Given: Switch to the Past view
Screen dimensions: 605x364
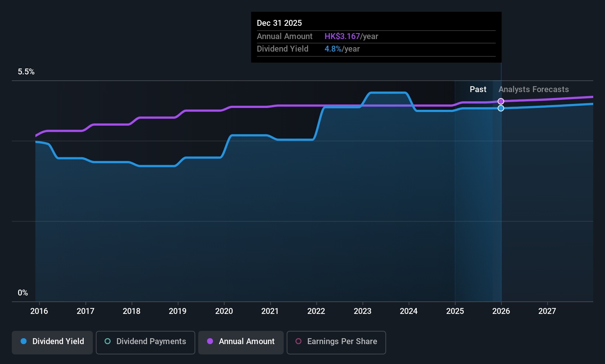Looking at the screenshot, I should point(478,89).
